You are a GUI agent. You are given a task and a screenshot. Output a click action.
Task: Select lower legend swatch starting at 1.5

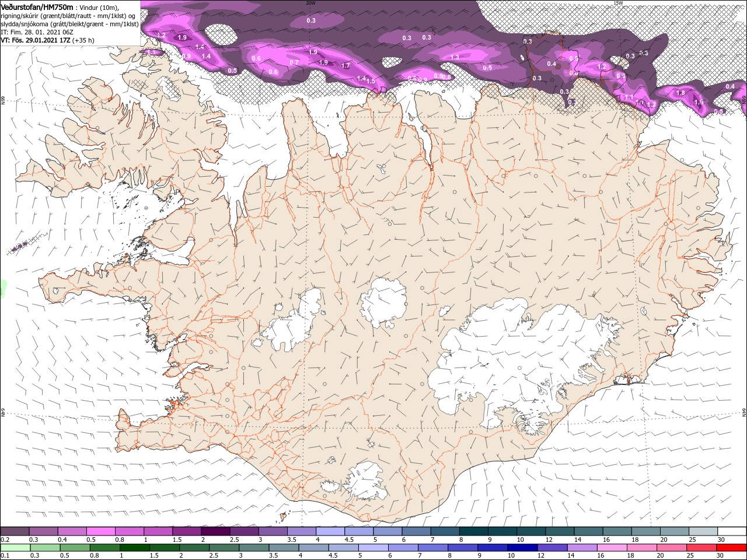(x=165, y=548)
